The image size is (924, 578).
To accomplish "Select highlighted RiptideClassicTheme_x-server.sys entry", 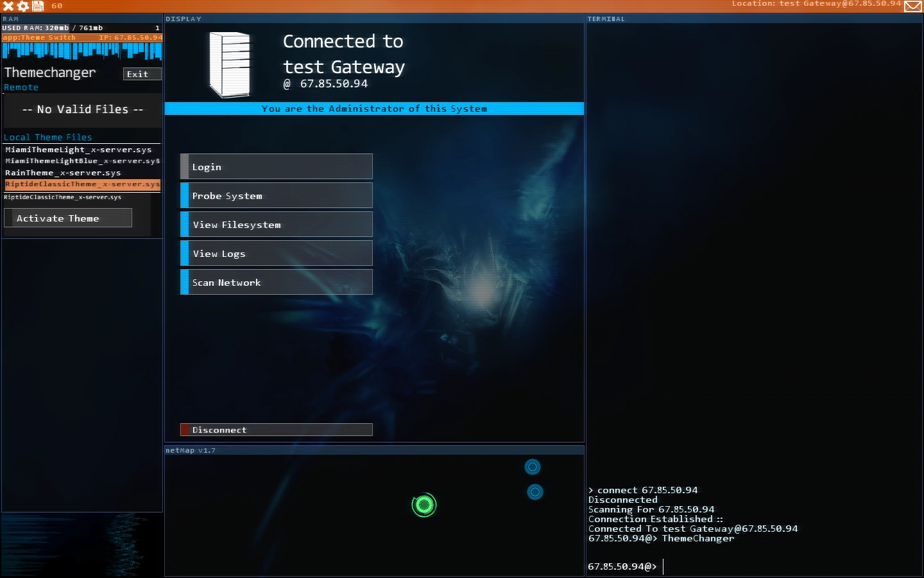I will [x=82, y=184].
